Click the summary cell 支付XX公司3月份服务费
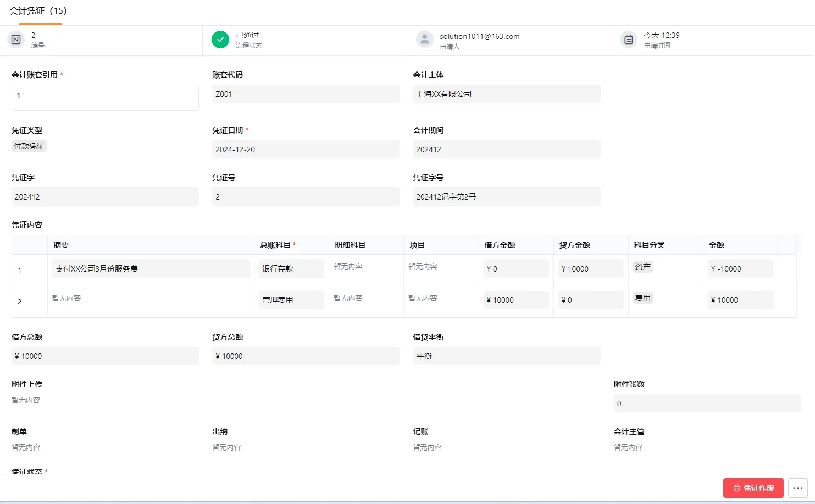815x504 pixels. tap(150, 269)
